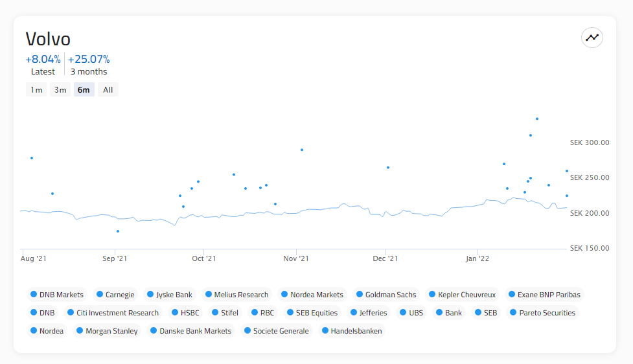The height and width of the screenshot is (364, 633).
Task: Toggle DNB Markets legend chip
Action: pos(57,295)
